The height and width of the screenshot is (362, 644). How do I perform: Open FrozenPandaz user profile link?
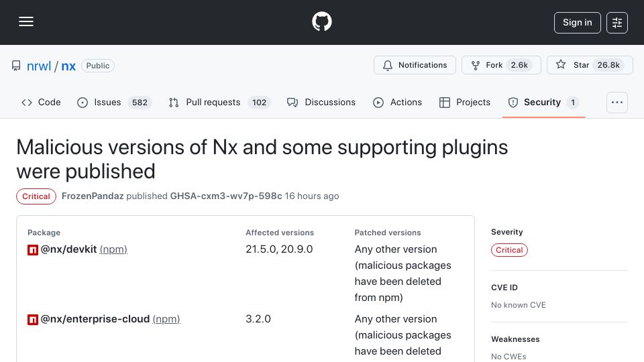[93, 196]
